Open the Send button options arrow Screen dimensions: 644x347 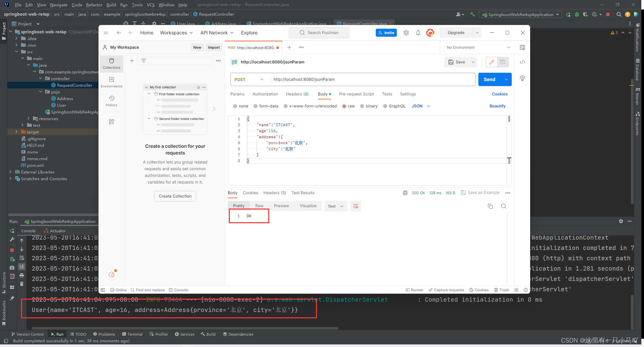[506, 79]
